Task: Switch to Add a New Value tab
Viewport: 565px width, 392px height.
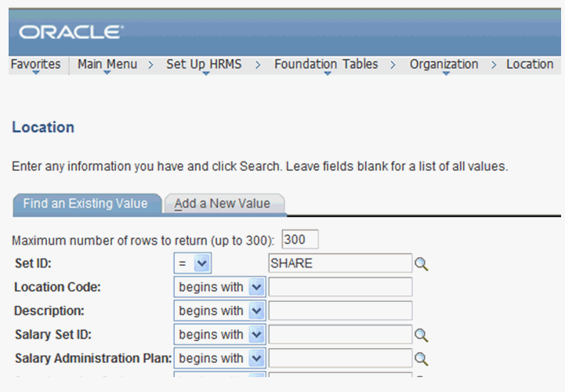Action: pos(224,204)
